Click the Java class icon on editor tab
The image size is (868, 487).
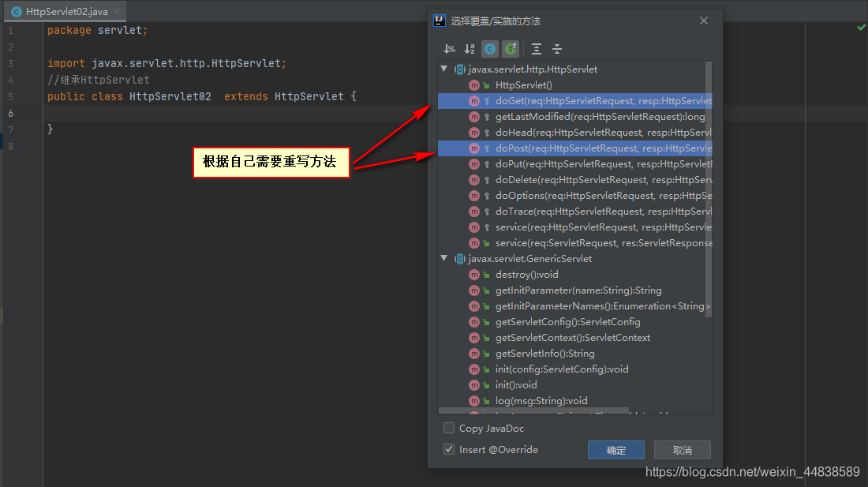(x=17, y=12)
